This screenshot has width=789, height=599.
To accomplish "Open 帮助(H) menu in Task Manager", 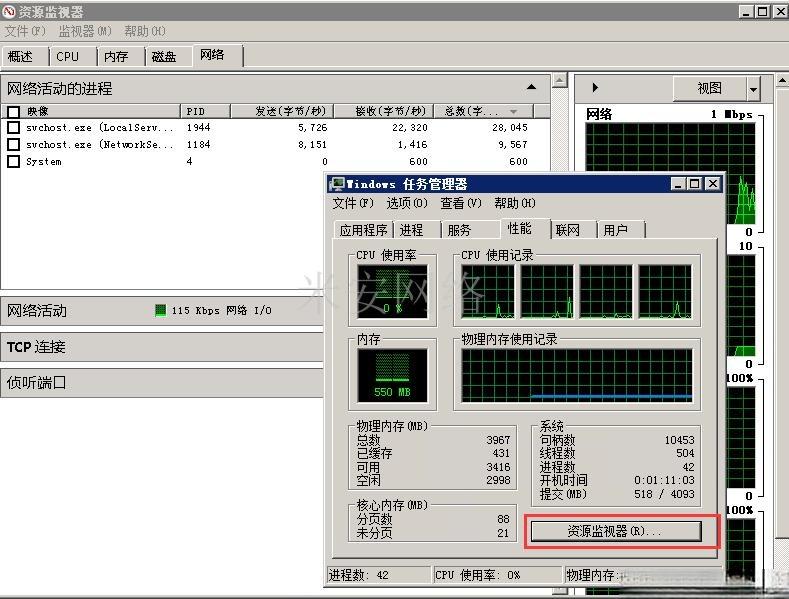I will pos(515,203).
